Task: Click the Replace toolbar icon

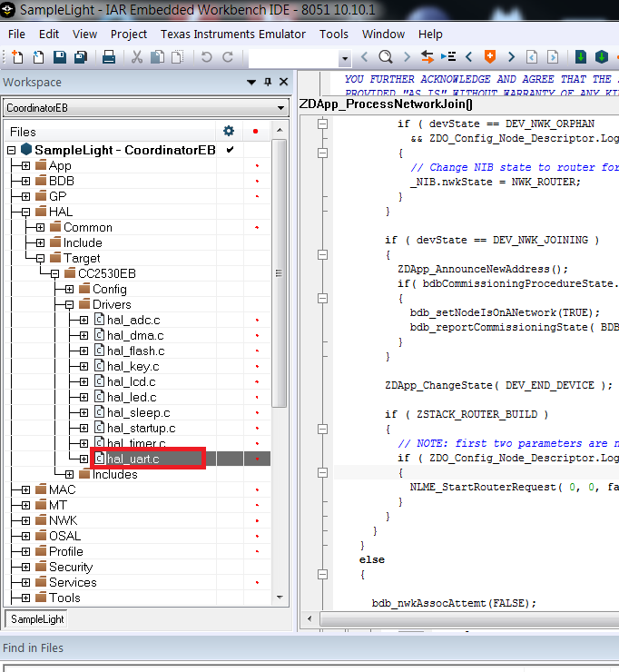Action: point(427,57)
